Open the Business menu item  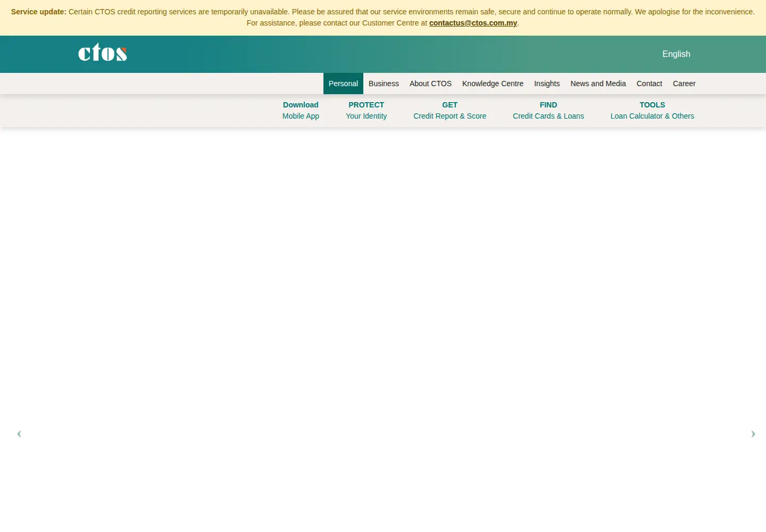[384, 84]
